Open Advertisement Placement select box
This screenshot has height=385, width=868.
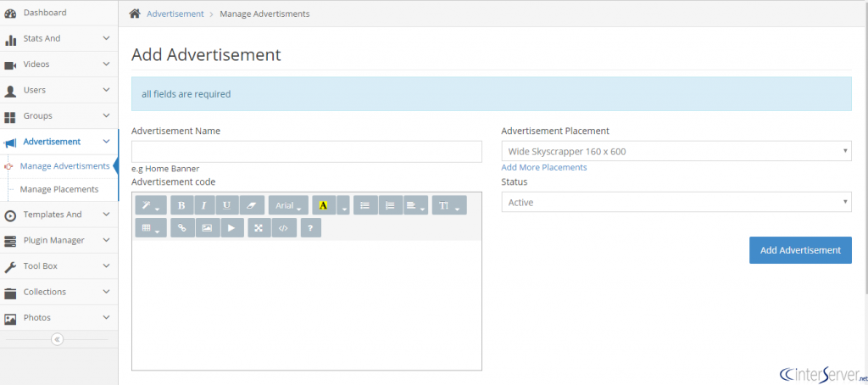[676, 151]
